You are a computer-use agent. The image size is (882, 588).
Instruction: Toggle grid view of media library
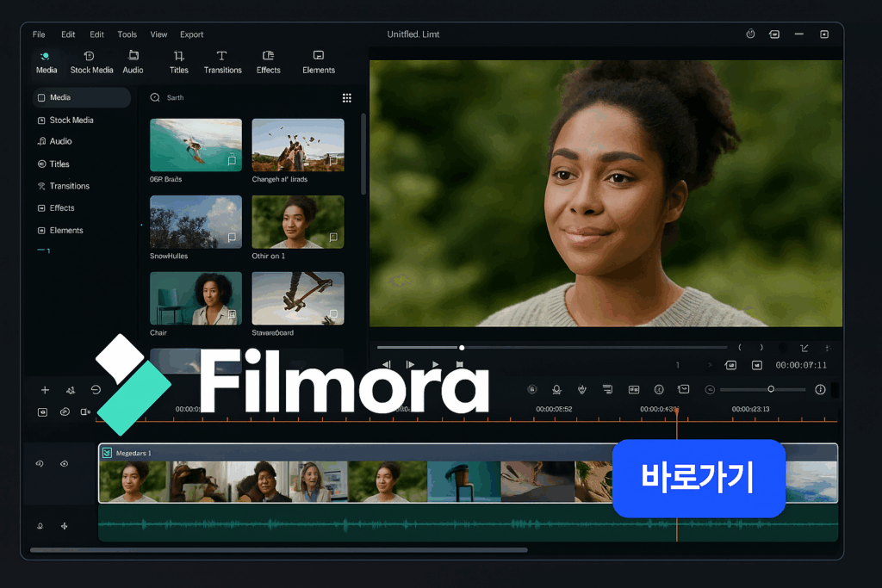(347, 98)
